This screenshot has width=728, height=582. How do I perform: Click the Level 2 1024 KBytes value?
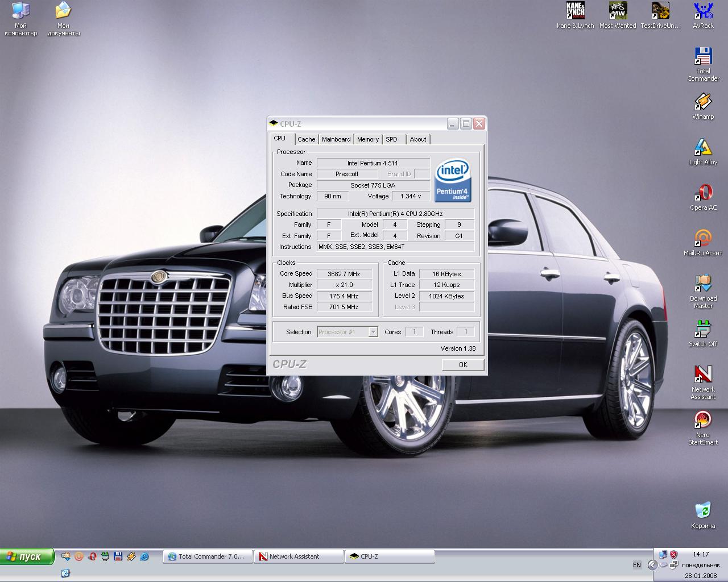pos(446,296)
